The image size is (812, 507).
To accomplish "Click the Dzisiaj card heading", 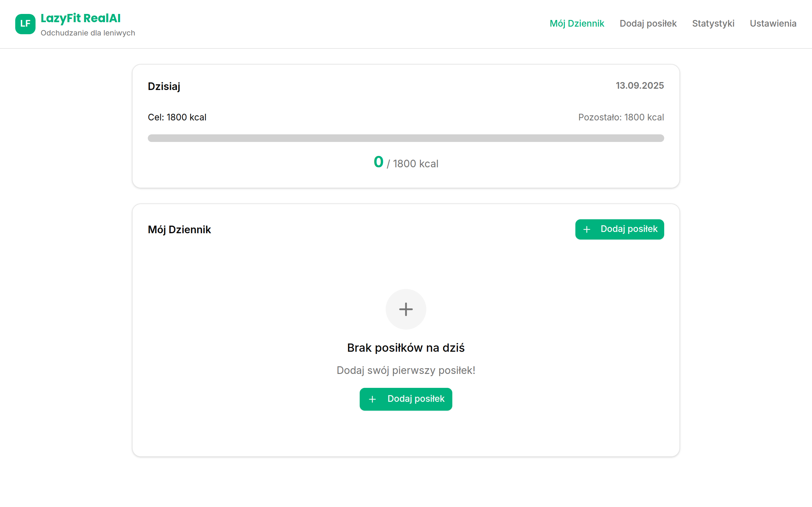I will [164, 86].
